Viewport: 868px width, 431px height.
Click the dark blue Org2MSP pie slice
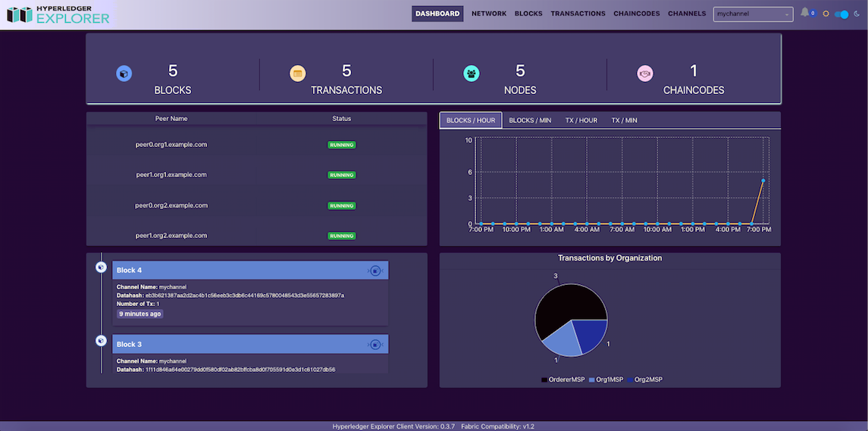(592, 333)
